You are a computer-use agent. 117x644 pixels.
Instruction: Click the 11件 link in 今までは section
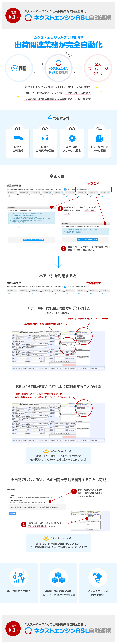pos(79,196)
